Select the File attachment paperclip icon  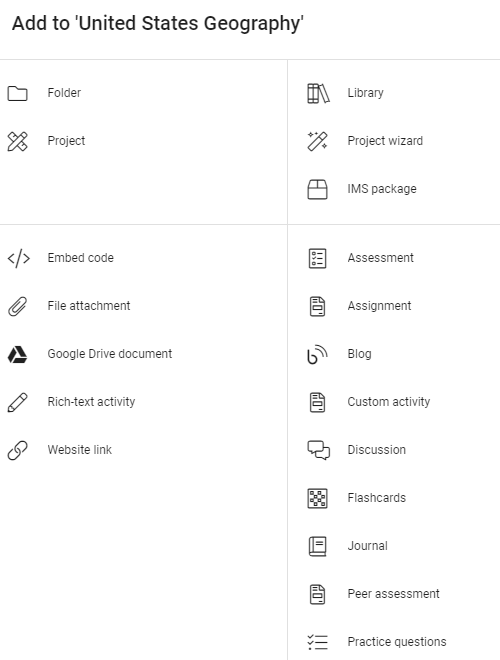click(x=17, y=306)
